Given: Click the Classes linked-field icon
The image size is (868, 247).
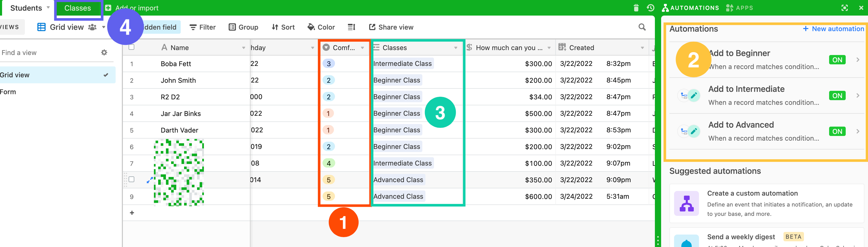Looking at the screenshot, I should coord(376,47).
